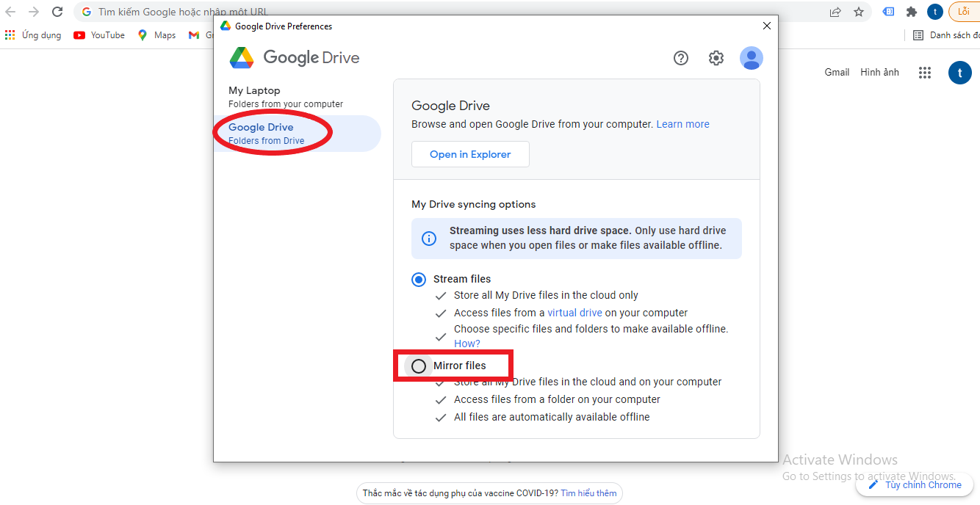
Task: Open virtual drive link
Action: pyautogui.click(x=574, y=313)
